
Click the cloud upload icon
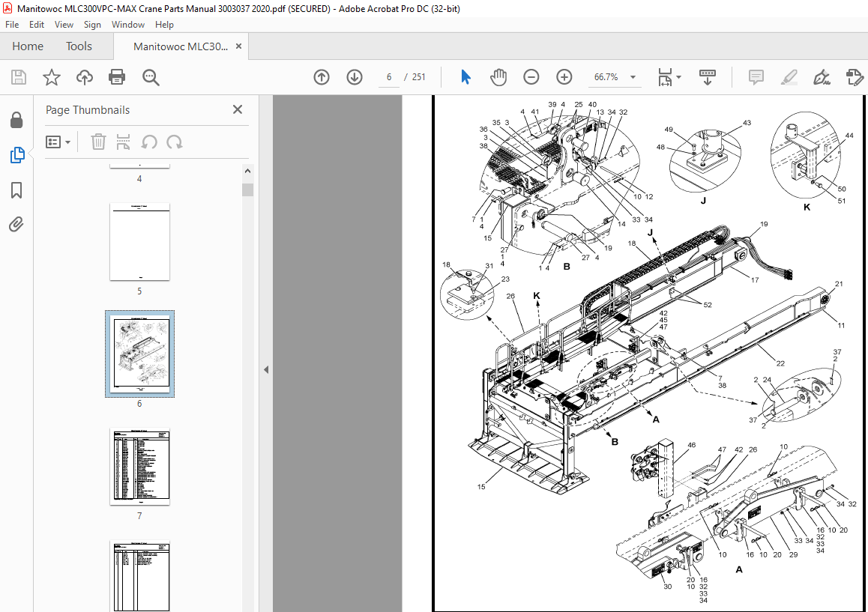pos(84,77)
